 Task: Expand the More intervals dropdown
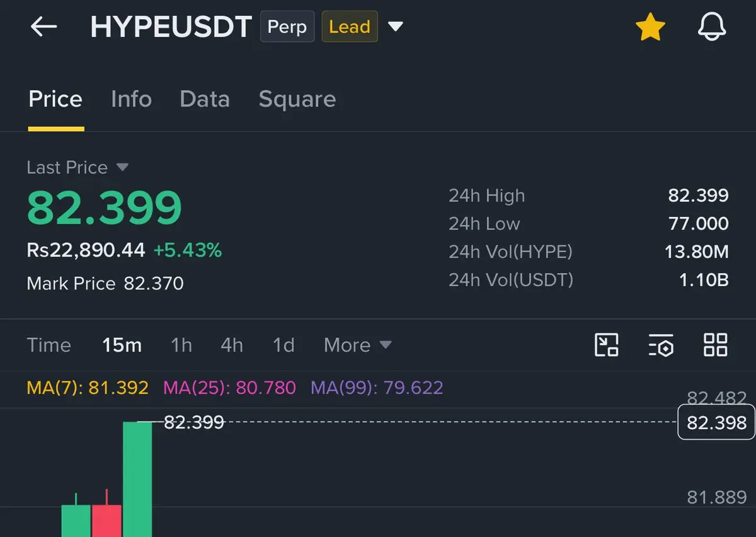point(358,345)
